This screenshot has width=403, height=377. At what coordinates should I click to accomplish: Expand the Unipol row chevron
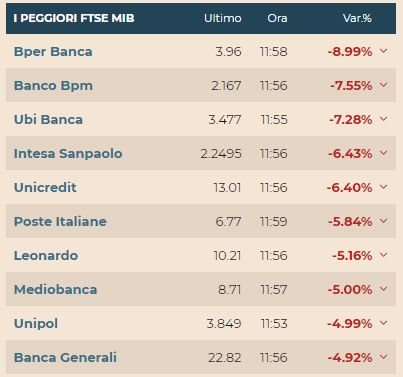click(x=384, y=323)
